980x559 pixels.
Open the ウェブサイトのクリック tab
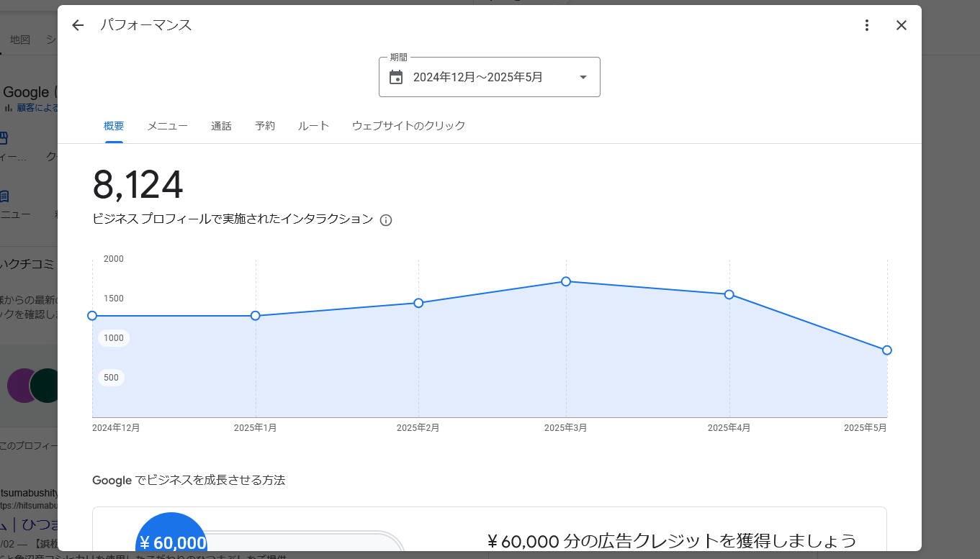(x=408, y=126)
